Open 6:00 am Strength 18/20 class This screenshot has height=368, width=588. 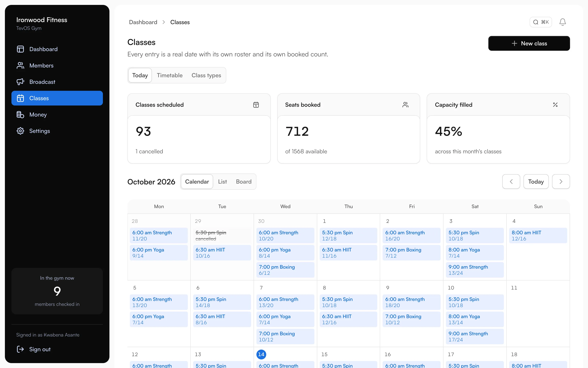[412, 302]
